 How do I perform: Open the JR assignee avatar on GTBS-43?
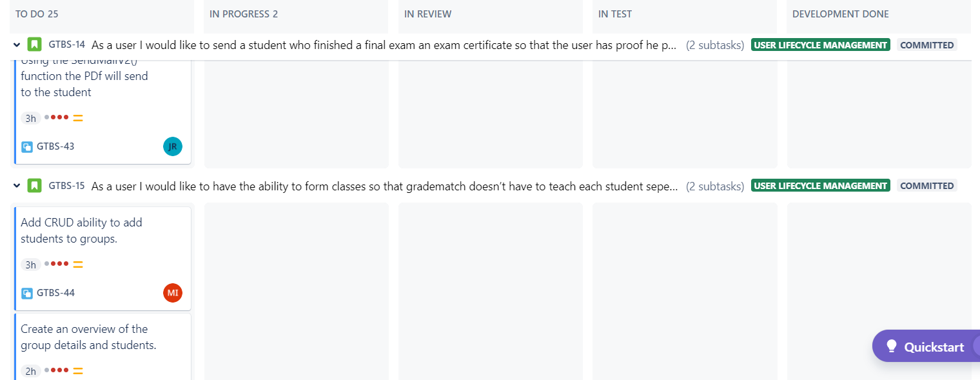point(173,146)
